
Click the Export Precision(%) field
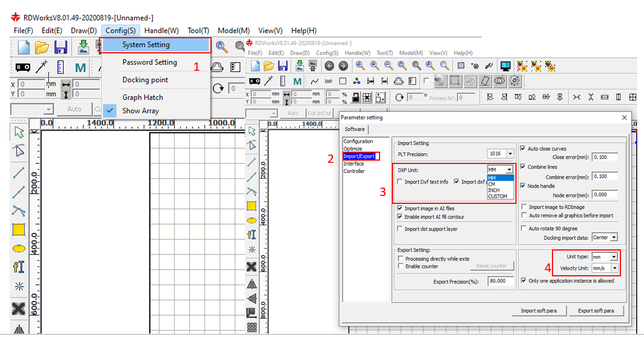click(501, 281)
